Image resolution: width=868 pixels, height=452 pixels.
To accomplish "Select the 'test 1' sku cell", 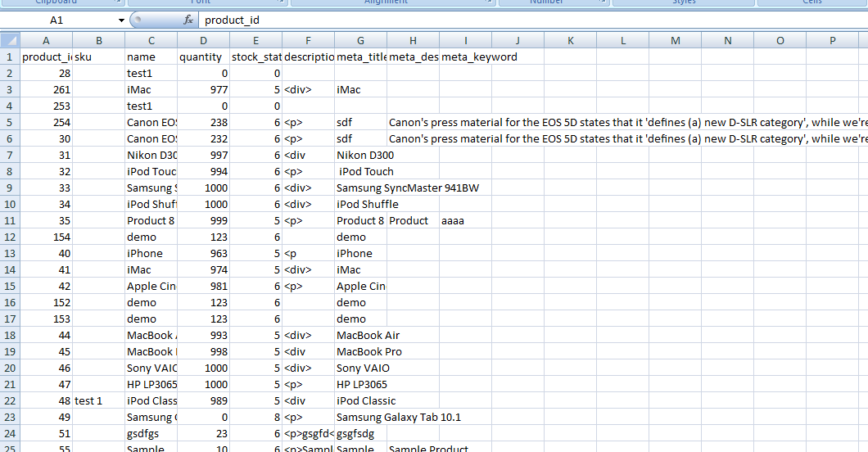I will pos(98,400).
